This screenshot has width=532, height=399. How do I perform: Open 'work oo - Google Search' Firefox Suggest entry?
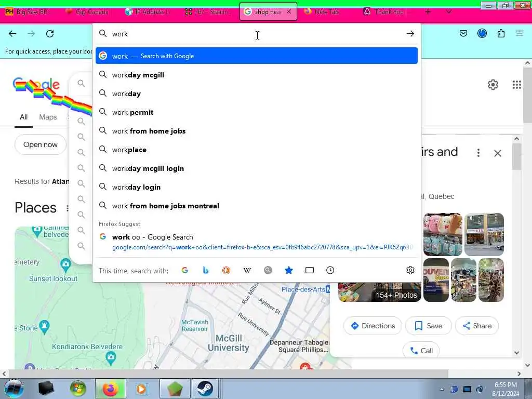pos(257,242)
